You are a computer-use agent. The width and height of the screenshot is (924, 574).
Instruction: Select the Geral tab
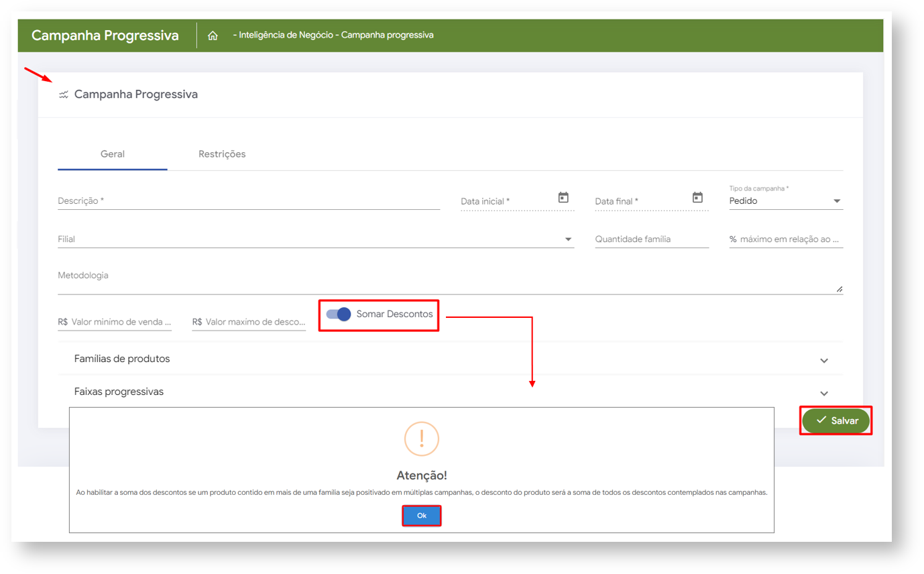coord(113,154)
